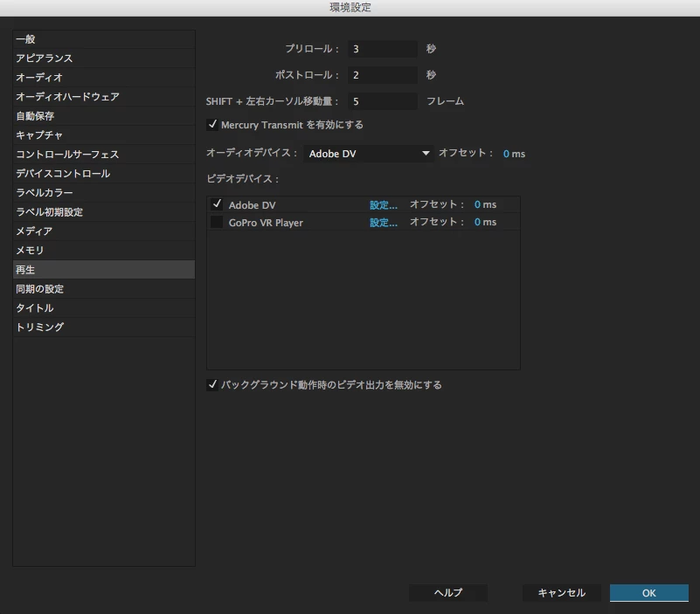Confirm preferences with the OK button
Viewport: 700px width, 614px height.
click(649, 593)
